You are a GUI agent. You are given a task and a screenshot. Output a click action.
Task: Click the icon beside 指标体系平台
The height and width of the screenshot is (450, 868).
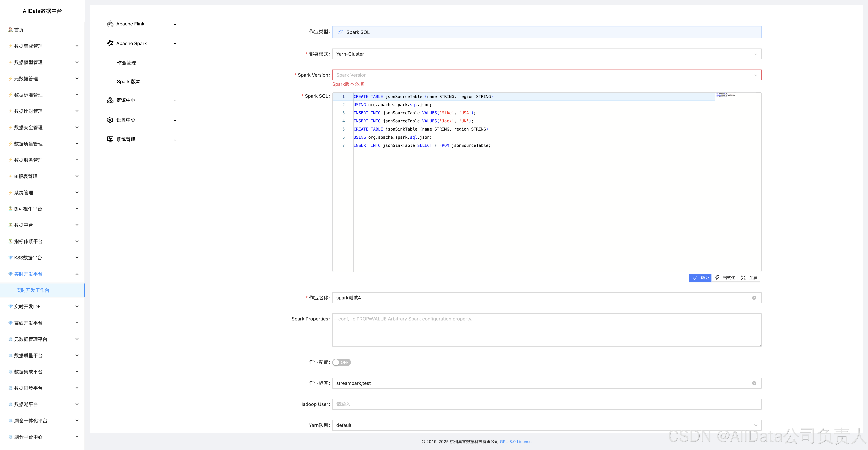click(11, 241)
